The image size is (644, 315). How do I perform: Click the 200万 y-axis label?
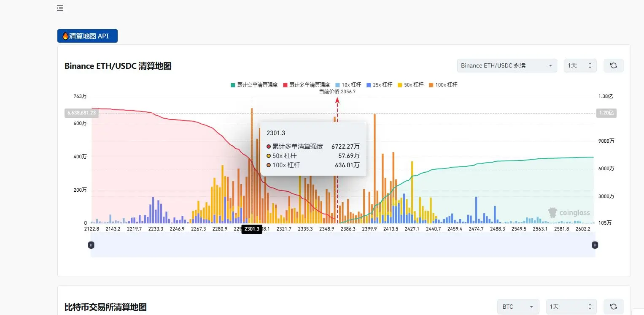coord(80,190)
